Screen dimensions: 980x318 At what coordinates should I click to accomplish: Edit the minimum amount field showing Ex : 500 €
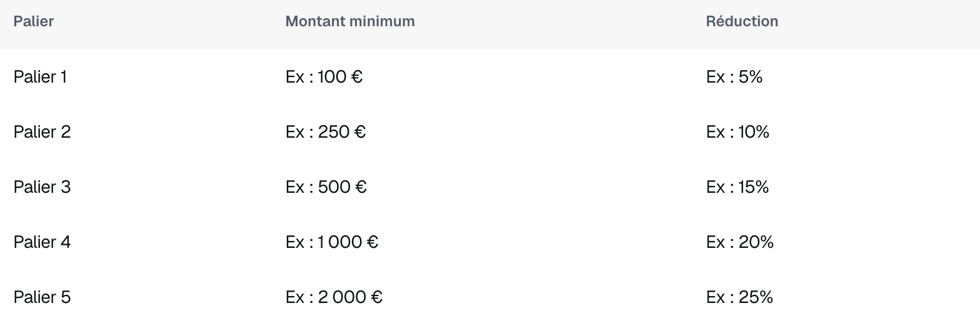(x=326, y=187)
